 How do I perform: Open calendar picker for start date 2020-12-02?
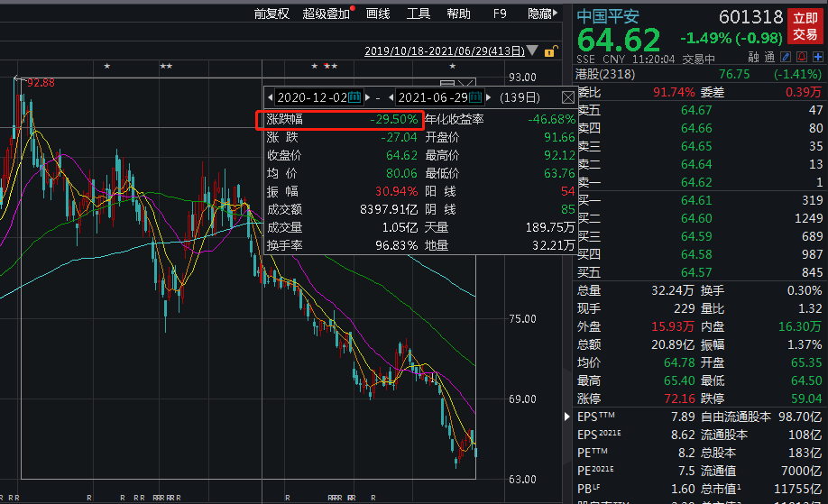(354, 97)
